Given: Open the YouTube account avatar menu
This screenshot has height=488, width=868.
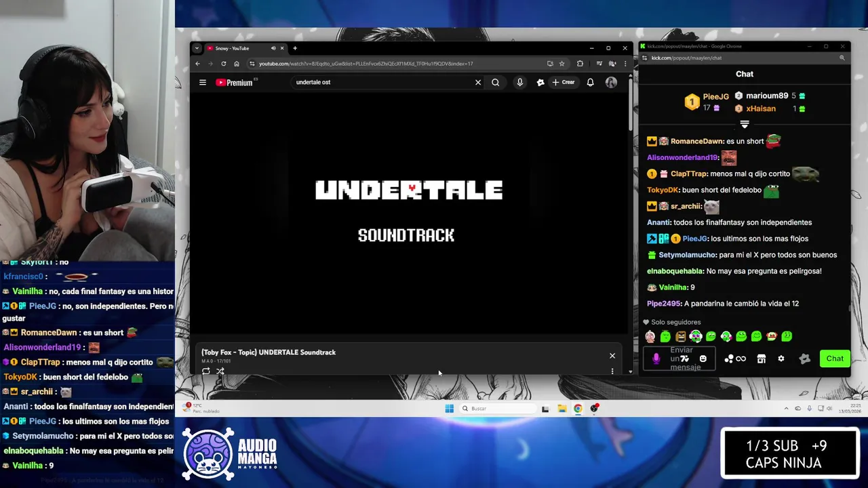Looking at the screenshot, I should pos(611,83).
